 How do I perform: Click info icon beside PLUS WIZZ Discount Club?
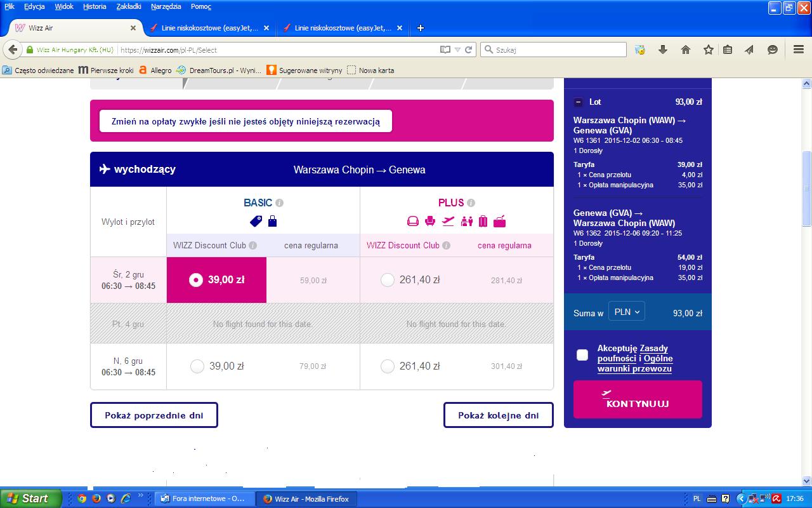[x=446, y=246]
